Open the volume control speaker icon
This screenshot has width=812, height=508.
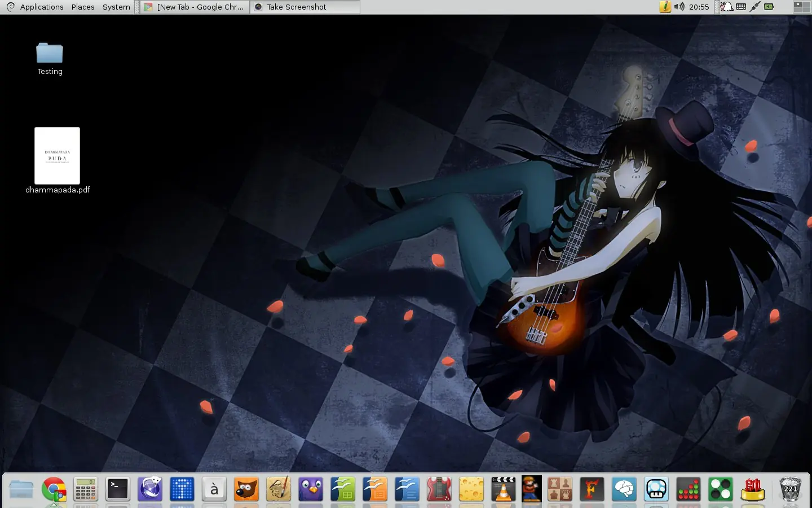pos(679,7)
